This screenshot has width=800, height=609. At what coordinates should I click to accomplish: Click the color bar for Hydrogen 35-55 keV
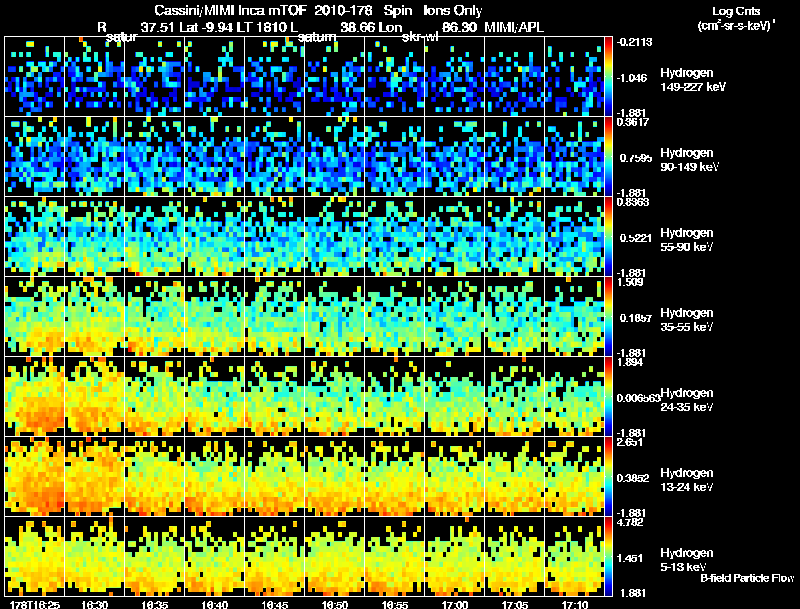608,317
